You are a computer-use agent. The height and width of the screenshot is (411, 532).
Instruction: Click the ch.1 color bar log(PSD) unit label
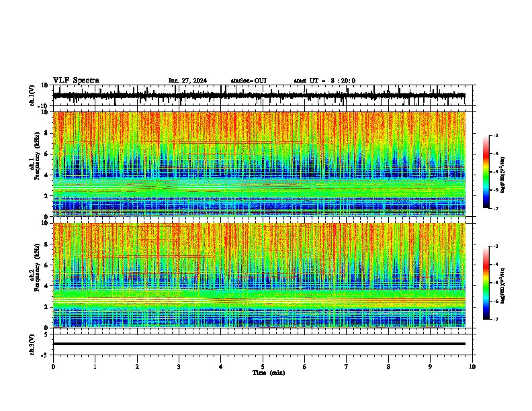click(503, 175)
